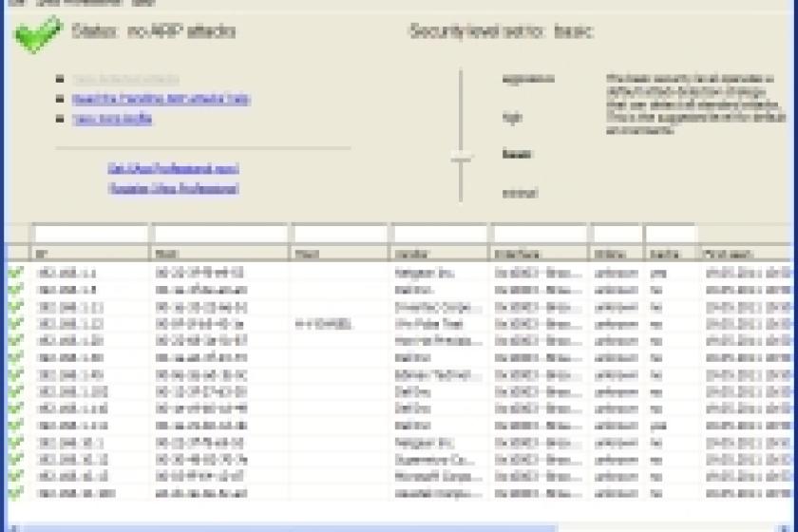Open the Handling ARP attacks help link
798x532 pixels.
pos(161,99)
